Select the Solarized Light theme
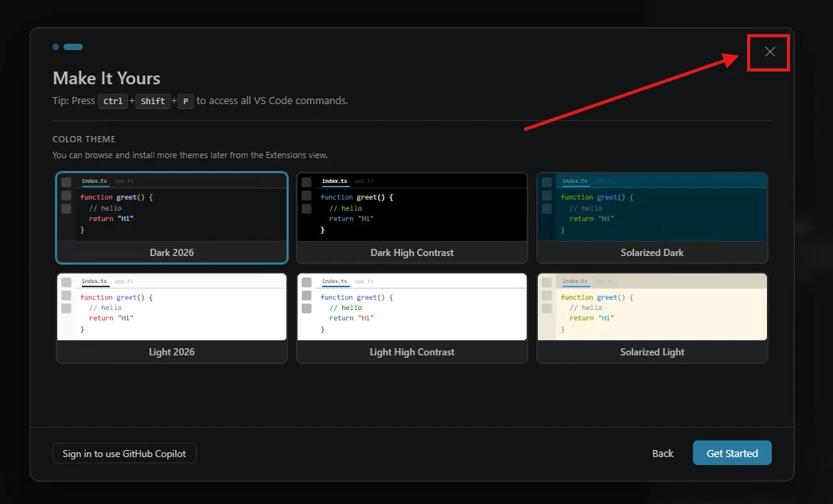This screenshot has width=833, height=504. (x=652, y=318)
